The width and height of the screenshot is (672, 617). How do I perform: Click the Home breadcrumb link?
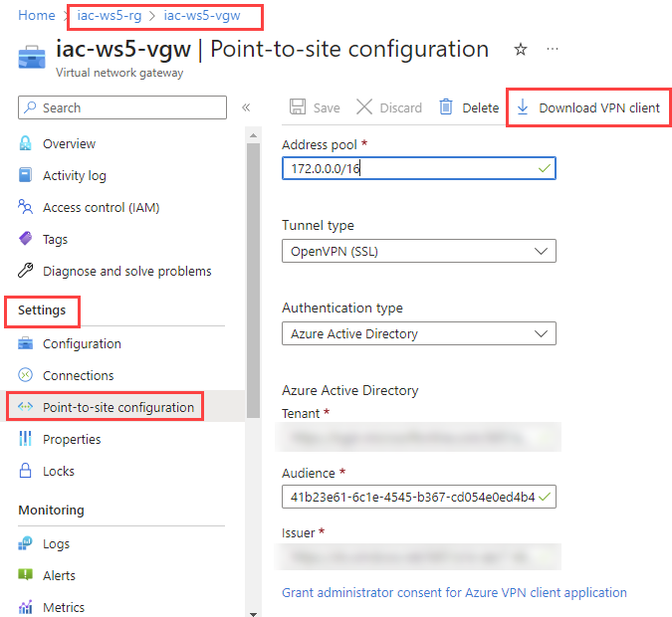(x=37, y=16)
